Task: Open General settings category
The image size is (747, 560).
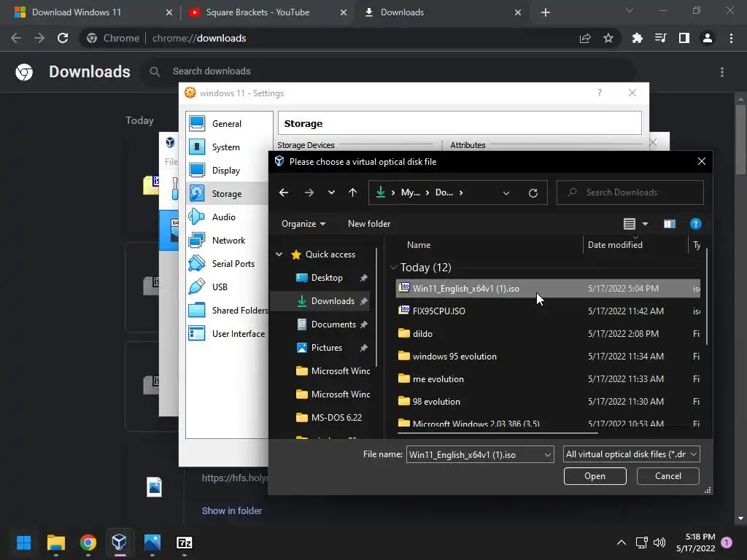Action: pyautogui.click(x=227, y=124)
